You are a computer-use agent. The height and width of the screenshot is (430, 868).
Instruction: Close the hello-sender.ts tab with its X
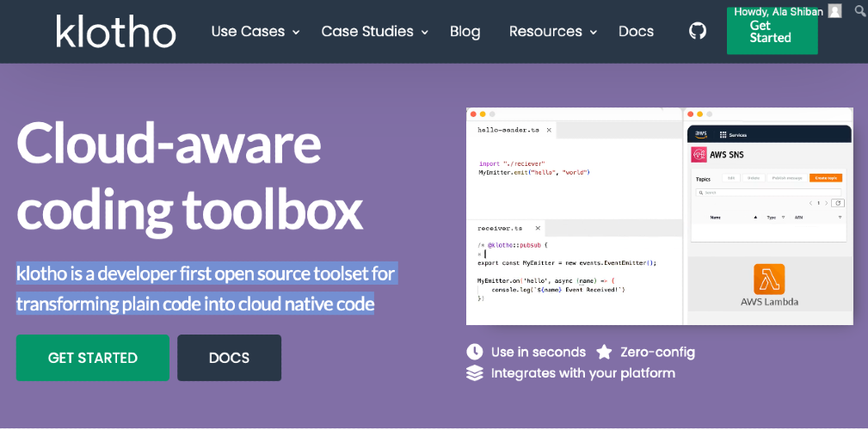(549, 130)
